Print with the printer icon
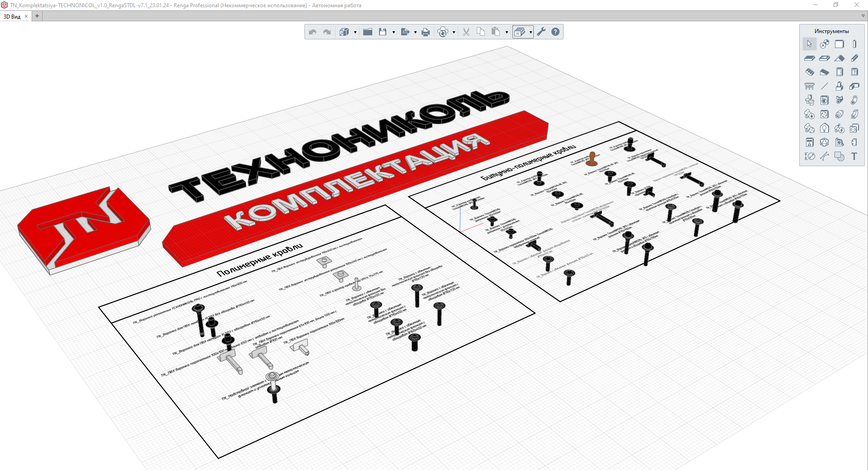 [x=426, y=32]
